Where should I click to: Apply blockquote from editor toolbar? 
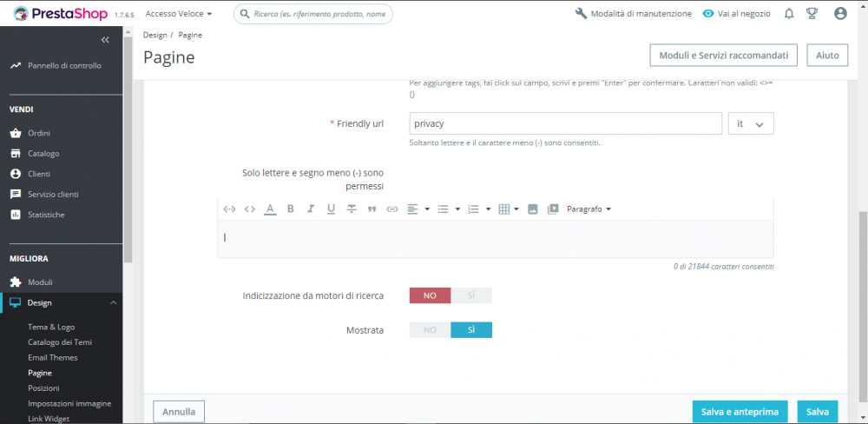tap(372, 209)
